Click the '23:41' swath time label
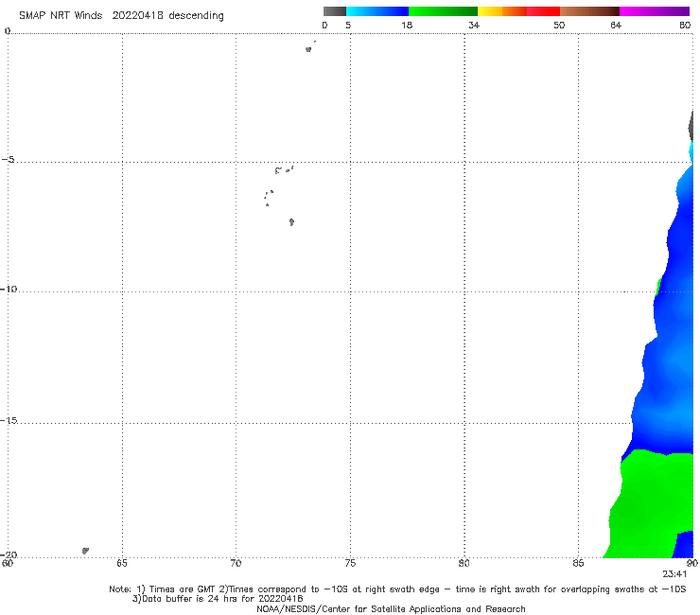 point(674,574)
